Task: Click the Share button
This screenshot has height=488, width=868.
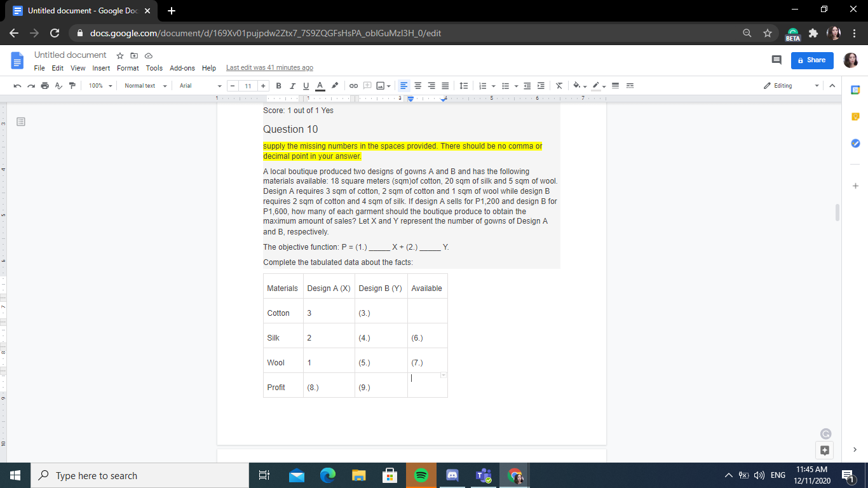Action: point(811,60)
